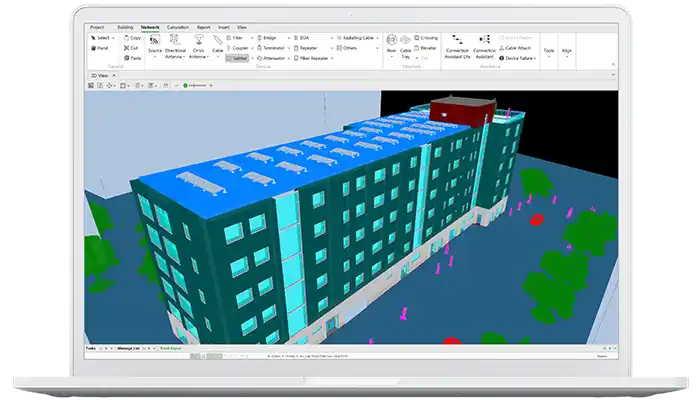Pick the Omni Antenna tool
This screenshot has height=400, width=700.
(x=198, y=43)
